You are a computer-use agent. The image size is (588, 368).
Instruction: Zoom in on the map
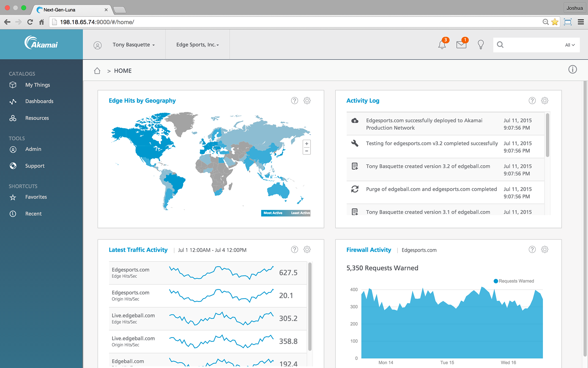(307, 144)
